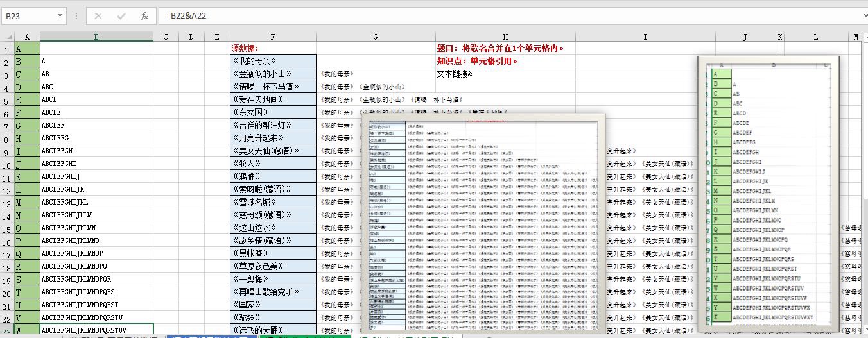The image size is (868, 338).
Task: Select column C header
Action: click(166, 37)
